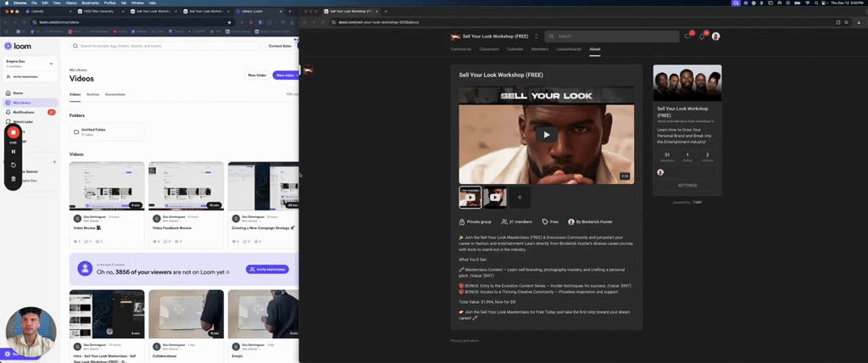Click the Contact Sales button
Viewport: 868px width, 363px height.
point(280,46)
